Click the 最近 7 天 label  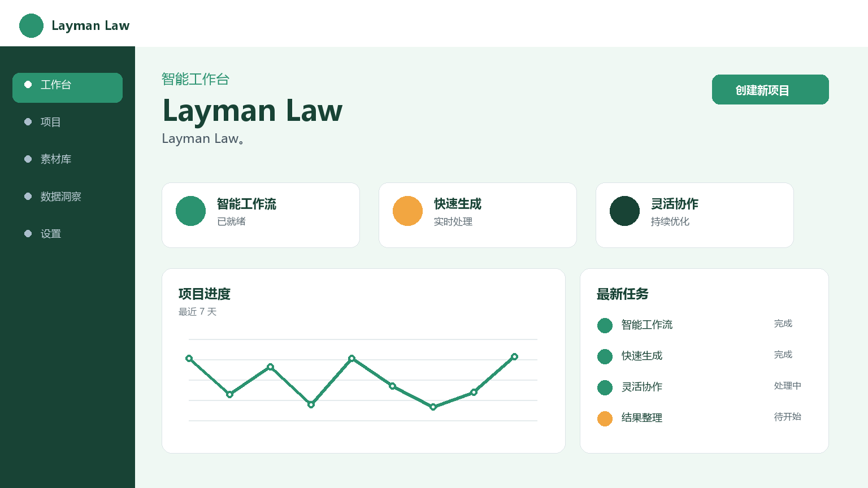[198, 312]
